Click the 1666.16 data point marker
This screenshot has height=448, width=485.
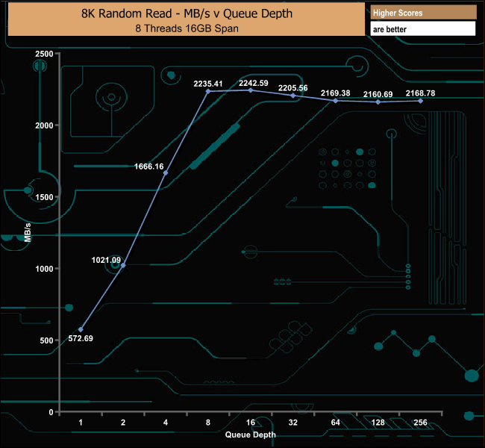pos(166,172)
